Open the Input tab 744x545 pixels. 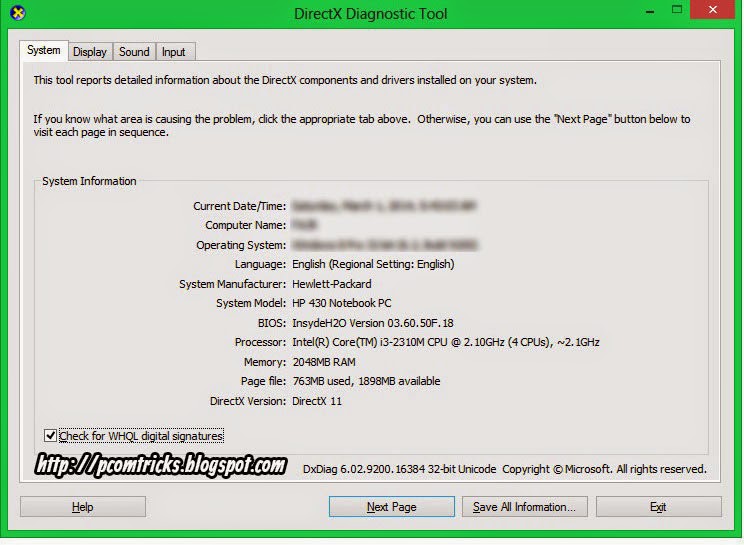[174, 52]
